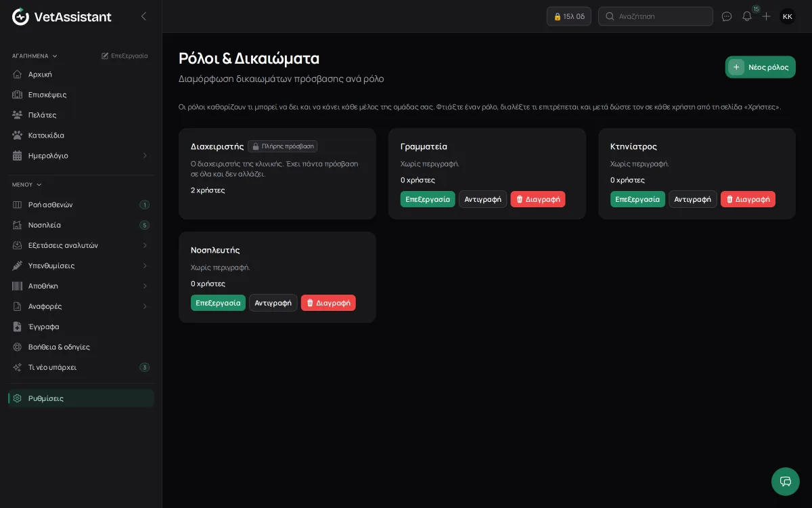
Task: Click the document icon beside Έγγραφα
Action: pyautogui.click(x=18, y=326)
